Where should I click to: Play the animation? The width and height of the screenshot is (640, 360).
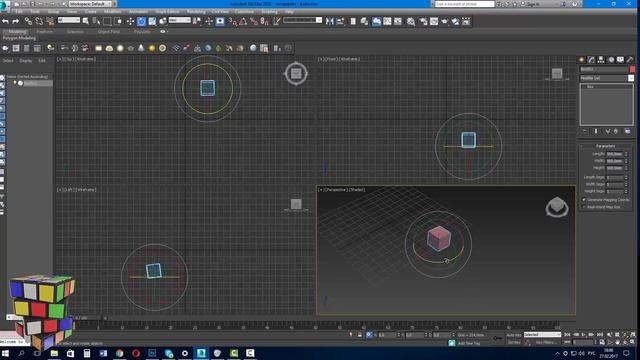[x=584, y=335]
